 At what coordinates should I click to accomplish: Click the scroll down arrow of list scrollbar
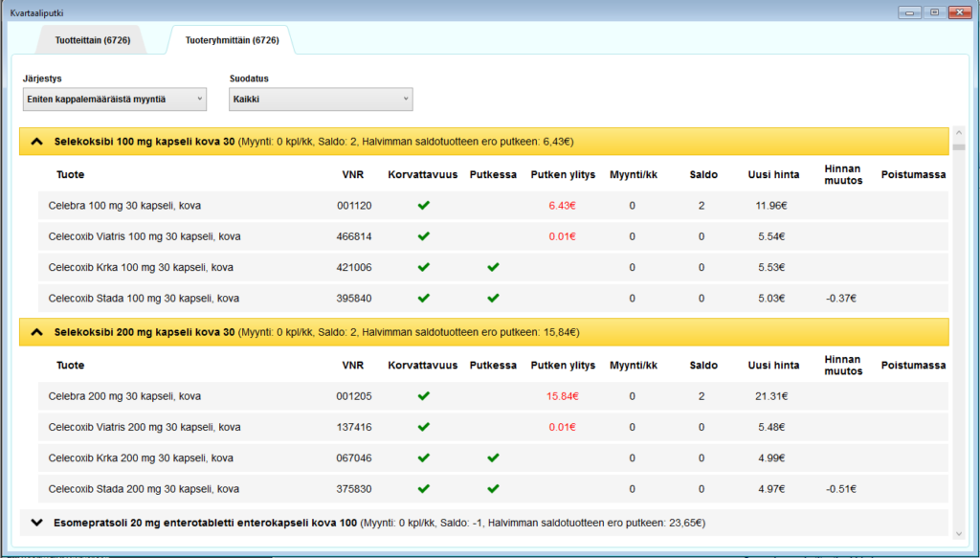[959, 534]
